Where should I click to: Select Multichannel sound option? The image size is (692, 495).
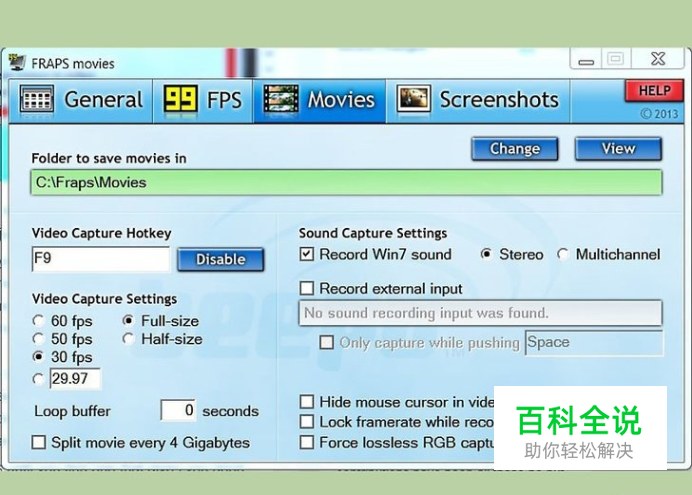point(563,254)
